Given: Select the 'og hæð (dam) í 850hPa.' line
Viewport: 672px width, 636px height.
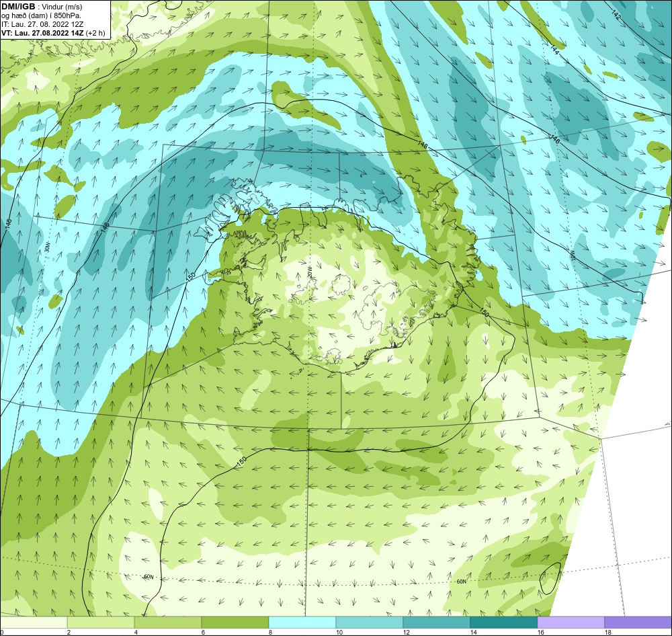Looking at the screenshot, I should 42,15.
